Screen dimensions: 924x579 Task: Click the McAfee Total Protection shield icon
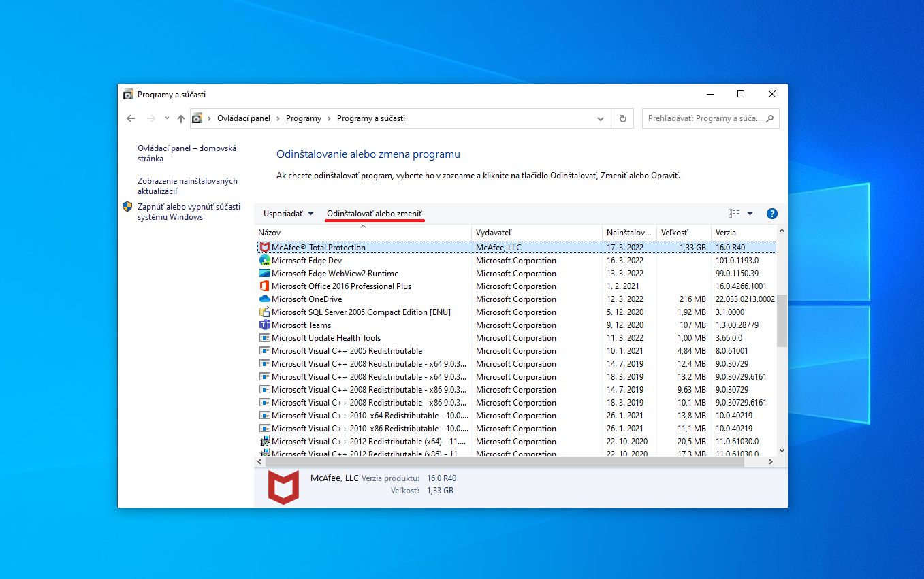tap(265, 247)
